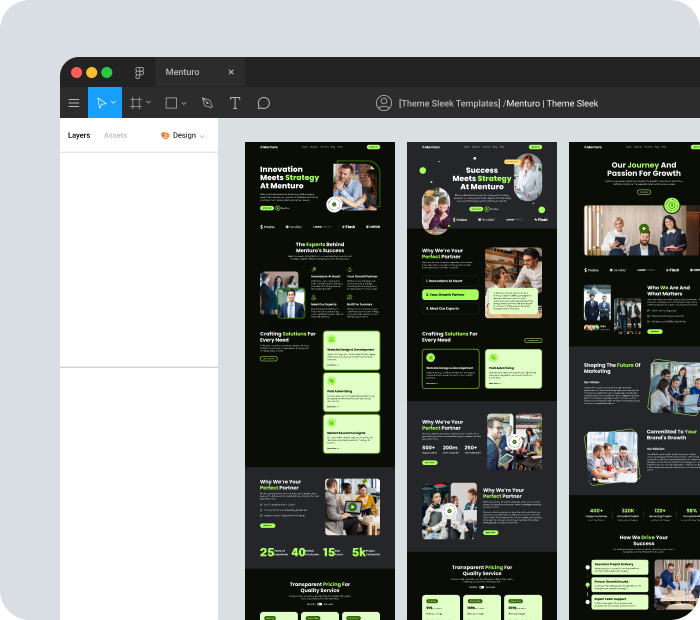Click 'The Experts Behind Menturo's Success' heading

tap(320, 247)
